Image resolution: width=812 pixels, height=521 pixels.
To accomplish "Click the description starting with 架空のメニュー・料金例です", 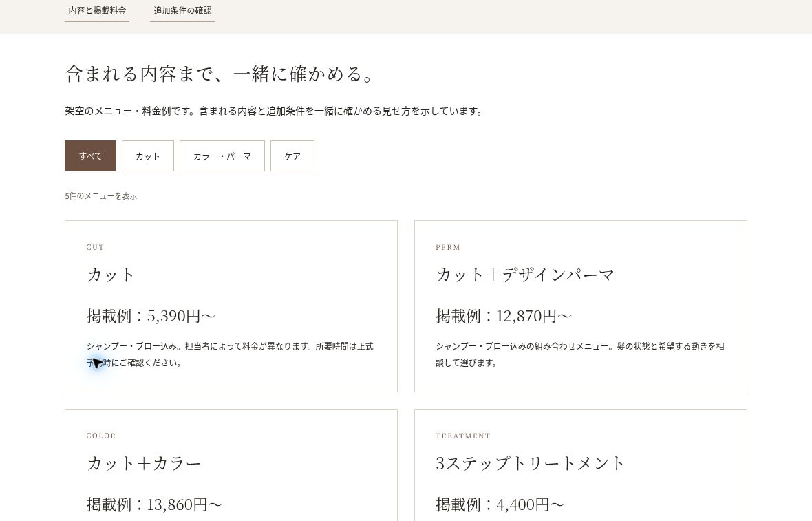I will click(x=274, y=111).
